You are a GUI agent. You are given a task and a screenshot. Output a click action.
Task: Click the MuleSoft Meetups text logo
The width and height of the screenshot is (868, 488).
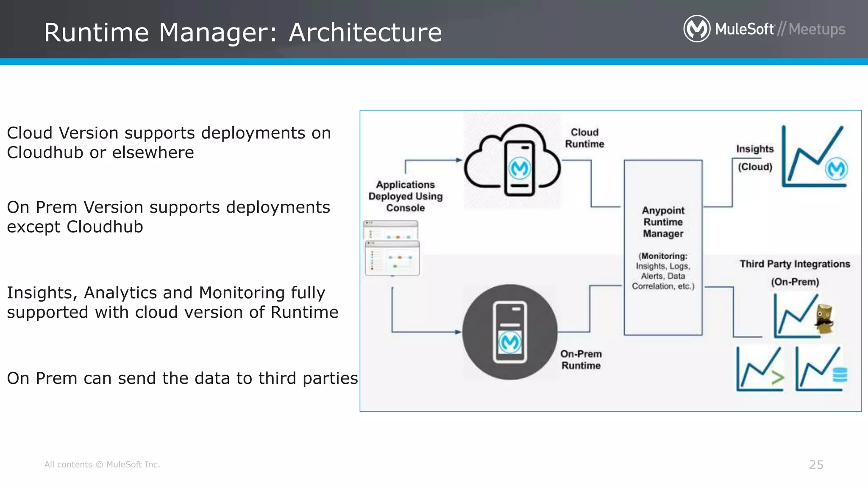click(780, 29)
